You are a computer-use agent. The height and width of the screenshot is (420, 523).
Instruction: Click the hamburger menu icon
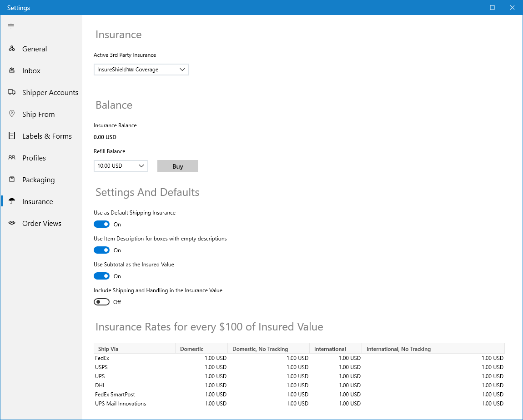[11, 25]
